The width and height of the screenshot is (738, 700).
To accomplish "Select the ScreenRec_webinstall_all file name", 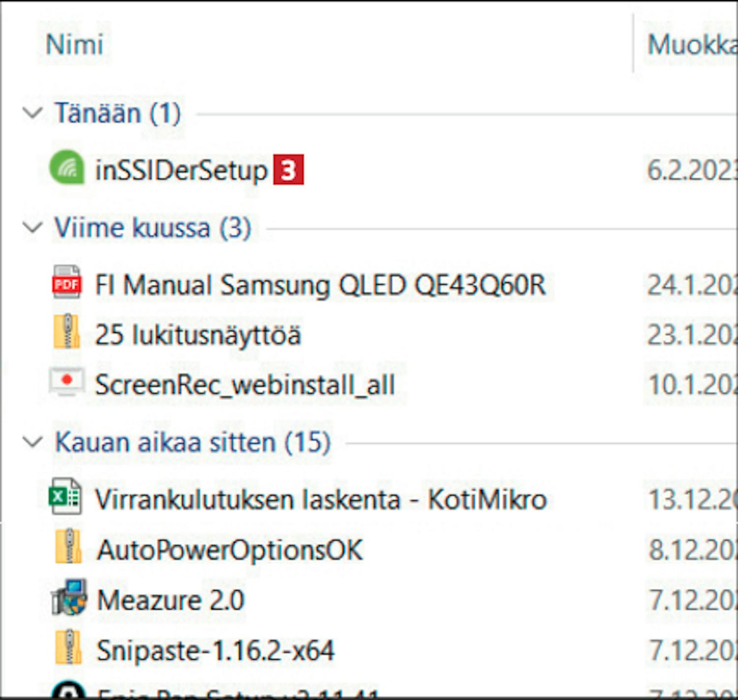I will pyautogui.click(x=245, y=385).
